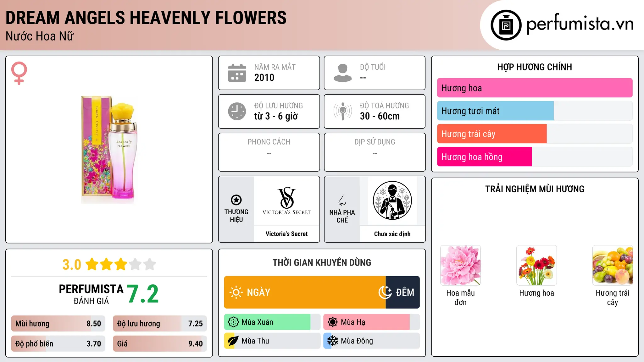The height and width of the screenshot is (362, 644).
Task: Click the NGÀY daytime orange bar
Action: (305, 292)
